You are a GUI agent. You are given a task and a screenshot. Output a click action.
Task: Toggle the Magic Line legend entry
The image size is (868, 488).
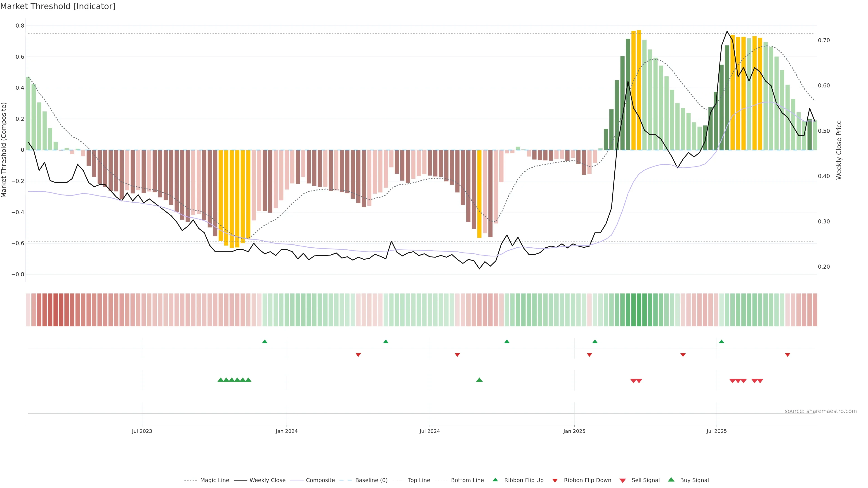tap(214, 480)
